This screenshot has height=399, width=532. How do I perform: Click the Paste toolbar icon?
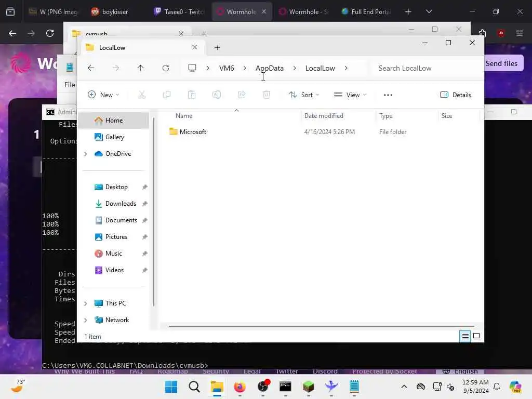192,95
